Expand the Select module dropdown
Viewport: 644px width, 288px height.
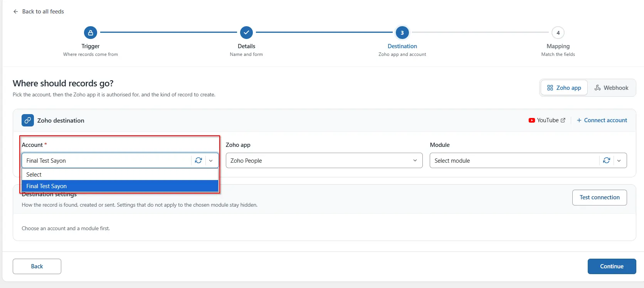click(x=528, y=160)
